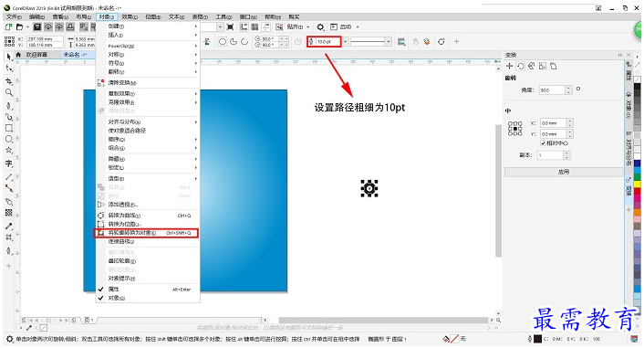The height and width of the screenshot is (348, 644).
Task: Select the Parallel Dimension line tool
Action: (x=8, y=177)
